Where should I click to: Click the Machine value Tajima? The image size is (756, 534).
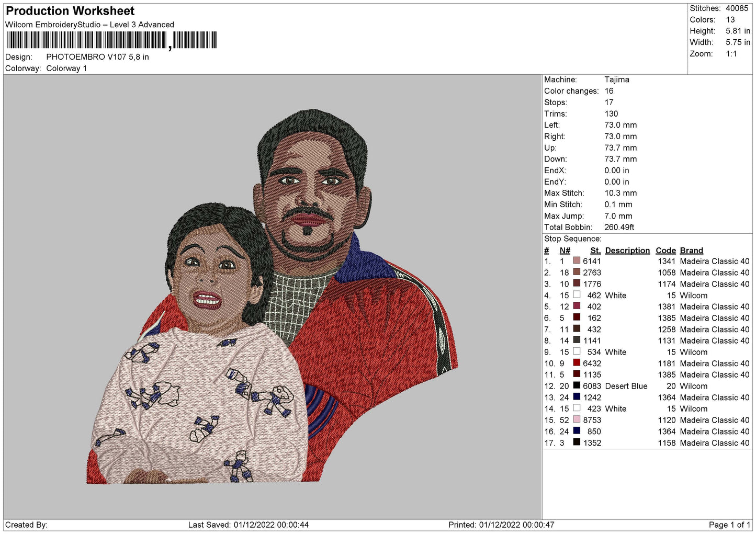[x=617, y=79]
